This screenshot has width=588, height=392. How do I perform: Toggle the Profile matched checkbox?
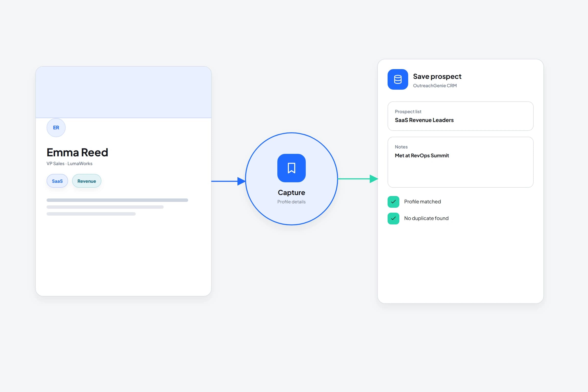(x=393, y=202)
